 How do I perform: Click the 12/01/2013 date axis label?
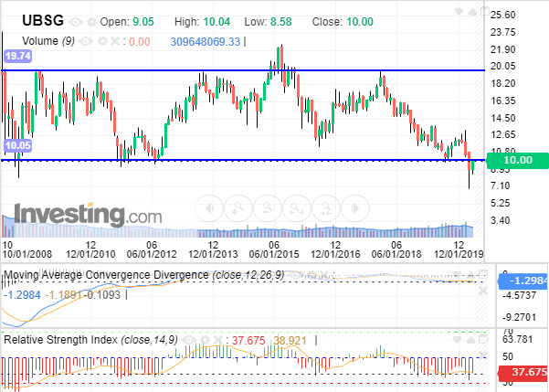point(213,254)
